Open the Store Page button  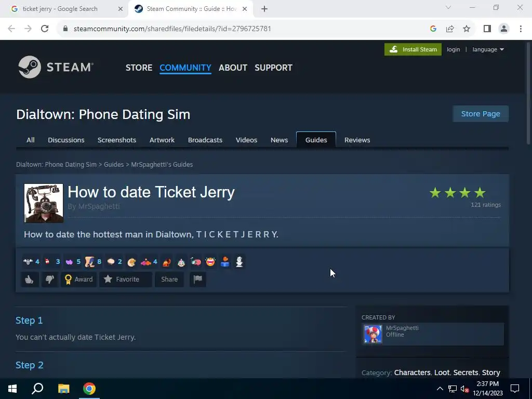[x=481, y=114]
